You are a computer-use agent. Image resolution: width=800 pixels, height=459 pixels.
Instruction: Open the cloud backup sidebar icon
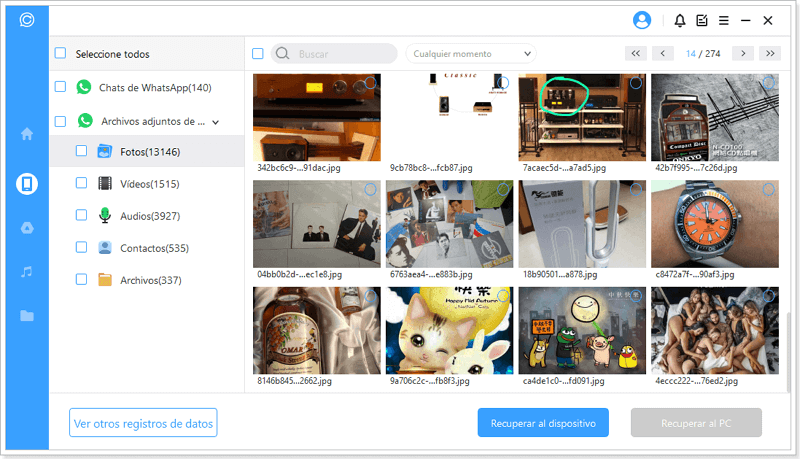[27, 228]
